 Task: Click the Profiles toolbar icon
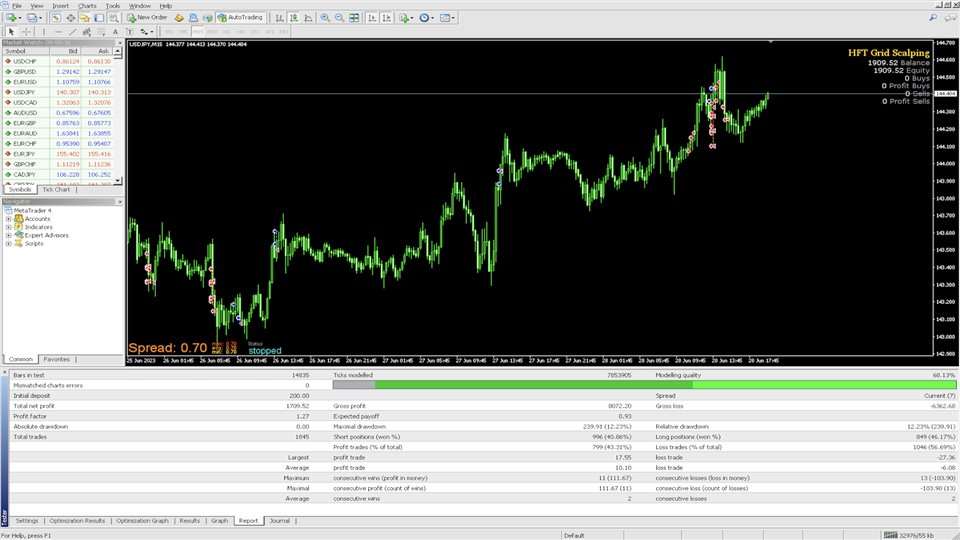[31, 18]
